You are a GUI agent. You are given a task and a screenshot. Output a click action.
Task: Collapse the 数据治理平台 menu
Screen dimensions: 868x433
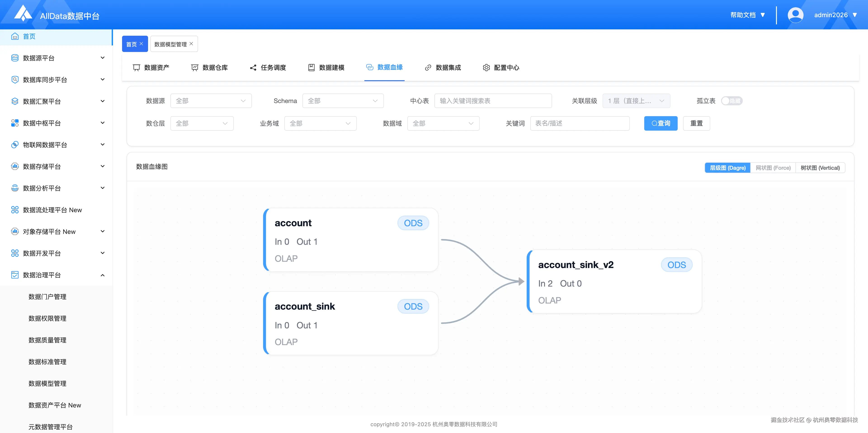click(102, 275)
